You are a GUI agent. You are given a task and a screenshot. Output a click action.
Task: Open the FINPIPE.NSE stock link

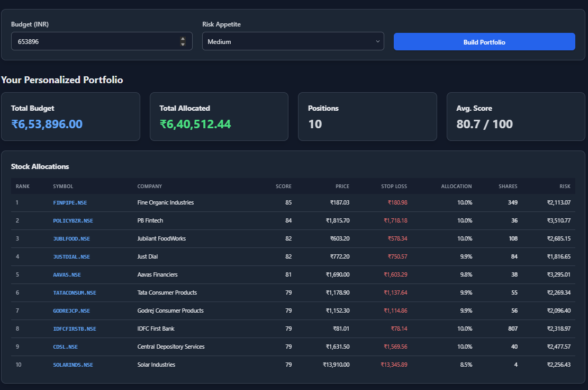tap(71, 202)
